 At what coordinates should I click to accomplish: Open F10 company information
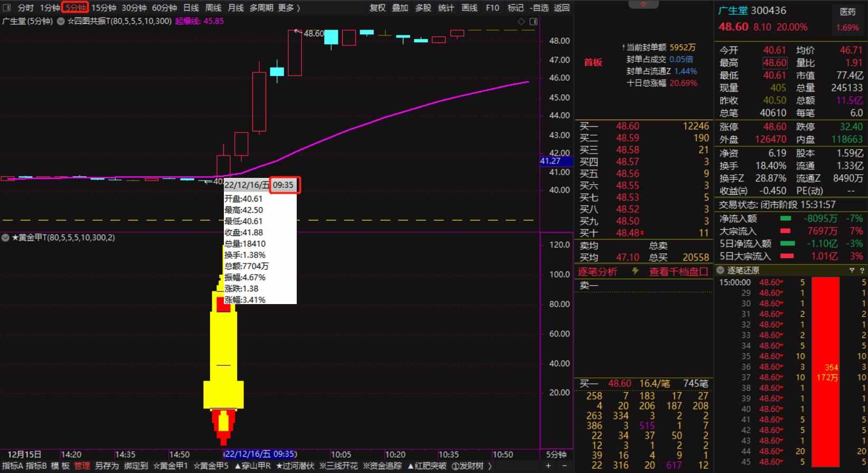point(493,7)
